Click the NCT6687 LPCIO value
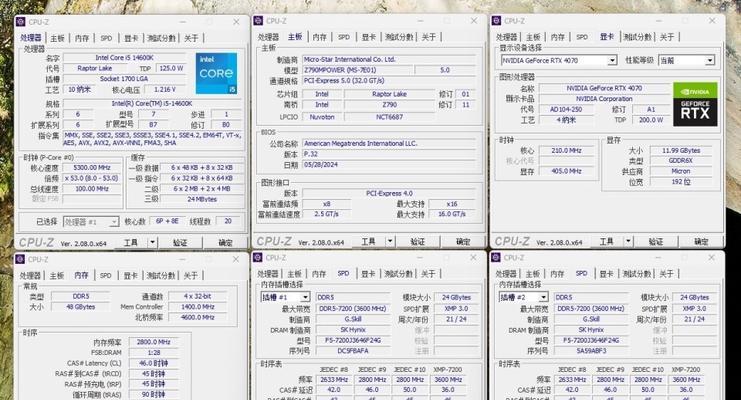The width and height of the screenshot is (741, 400). click(389, 117)
